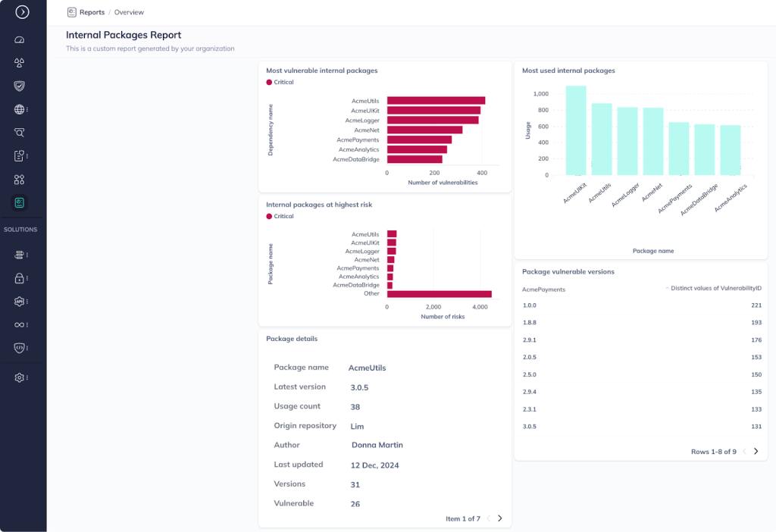Open the globe icon in the sidebar
This screenshot has width=776, height=532.
[20, 109]
